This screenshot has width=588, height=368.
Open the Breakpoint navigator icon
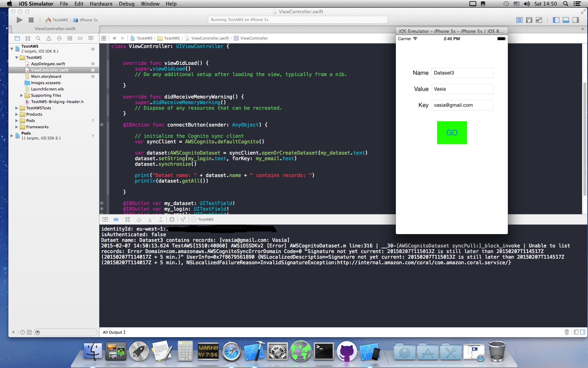(x=80, y=38)
